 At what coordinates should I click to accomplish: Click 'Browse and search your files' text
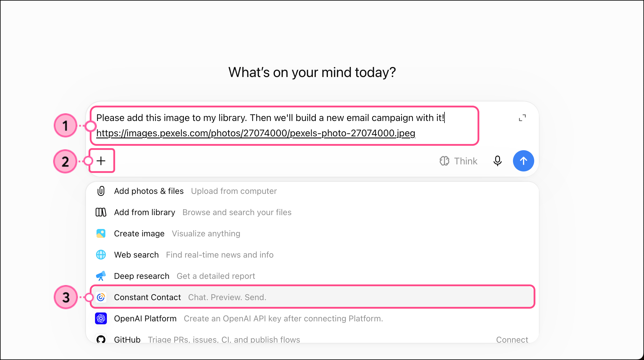(x=237, y=212)
